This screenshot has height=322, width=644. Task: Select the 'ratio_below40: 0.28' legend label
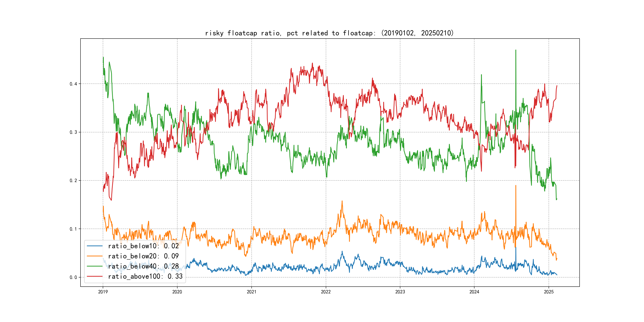[x=143, y=266]
